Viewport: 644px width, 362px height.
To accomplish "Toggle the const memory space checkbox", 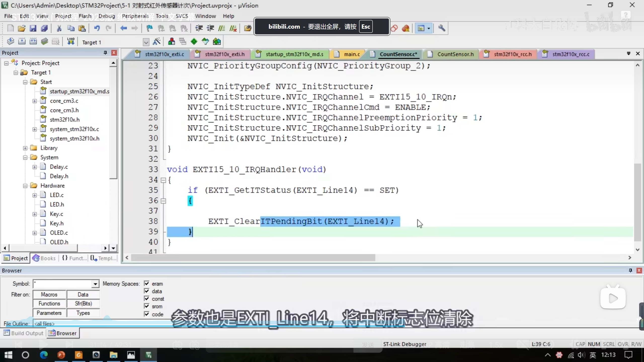I will coord(147,298).
